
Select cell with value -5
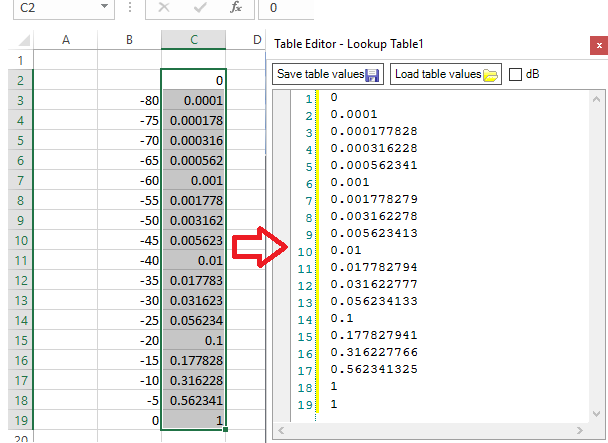click(x=129, y=401)
